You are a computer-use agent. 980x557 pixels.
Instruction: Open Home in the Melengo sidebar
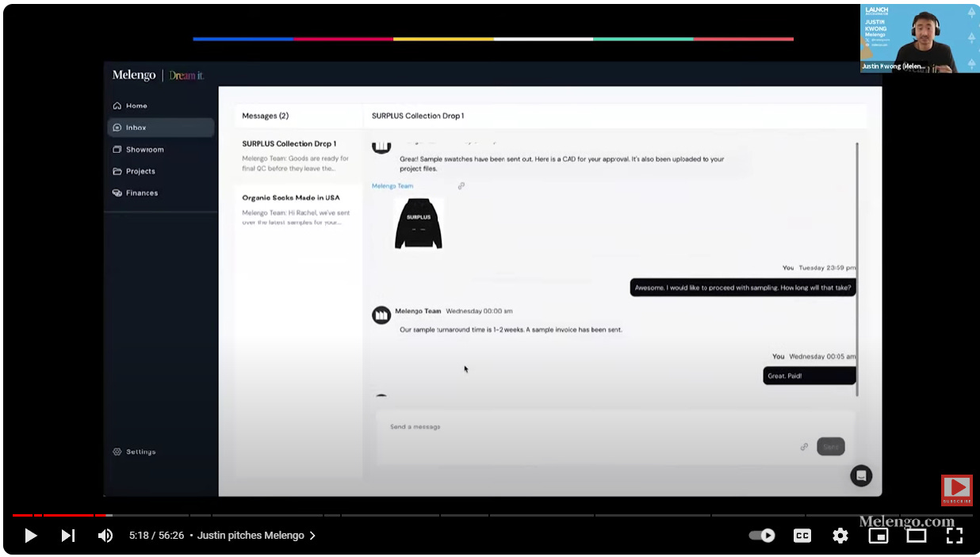click(160, 105)
